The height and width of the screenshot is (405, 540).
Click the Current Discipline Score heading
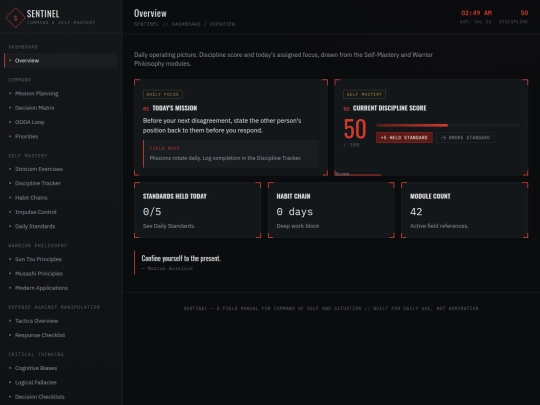(389, 108)
